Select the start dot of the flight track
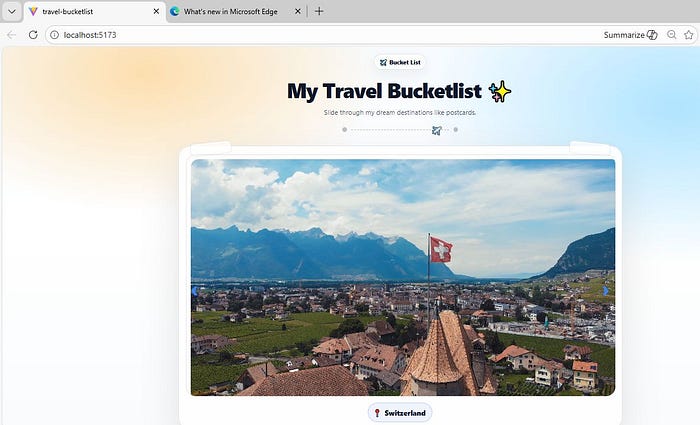The height and width of the screenshot is (425, 700). click(x=344, y=130)
